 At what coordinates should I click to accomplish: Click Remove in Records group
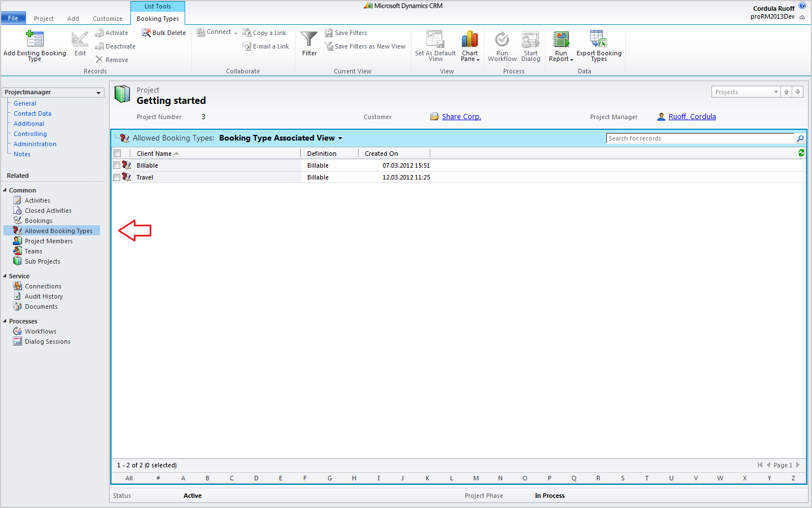click(x=112, y=60)
